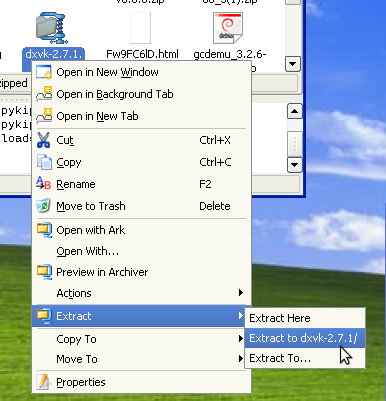
Task: Click terminal panel scrollbar down arrow
Action: coord(295,165)
